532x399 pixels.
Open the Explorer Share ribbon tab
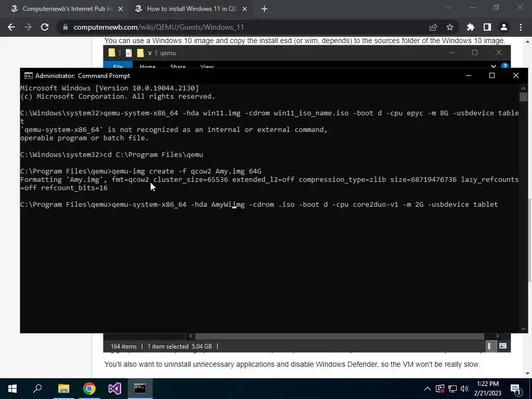tap(178, 66)
